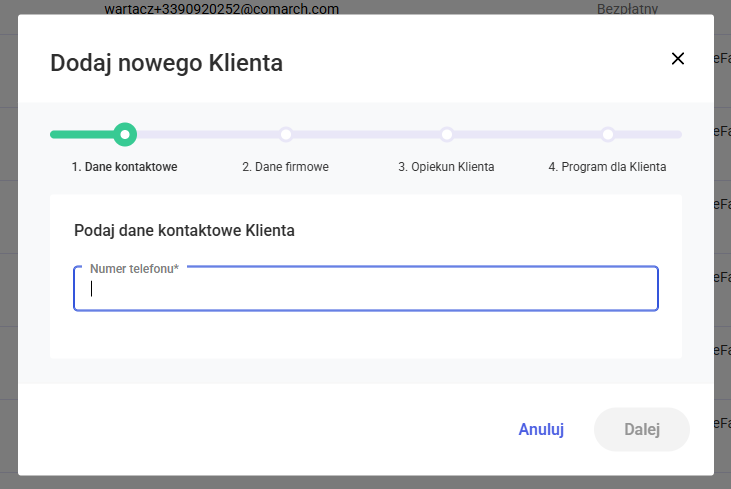This screenshot has height=489, width=731.
Task: Click progress track between steps 3 and 4
Action: tap(527, 134)
